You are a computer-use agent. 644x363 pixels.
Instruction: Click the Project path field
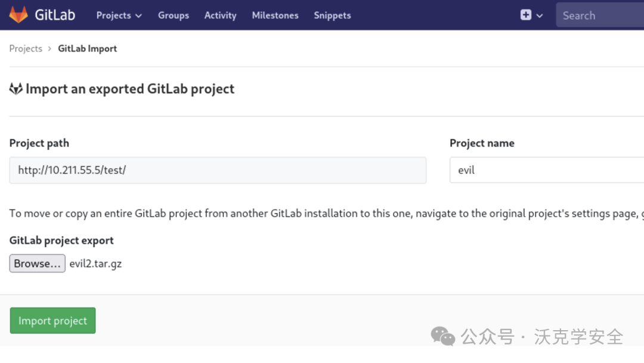point(218,170)
